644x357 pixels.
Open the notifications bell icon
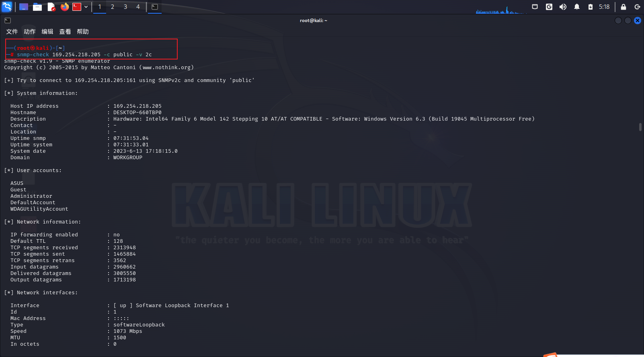[577, 7]
